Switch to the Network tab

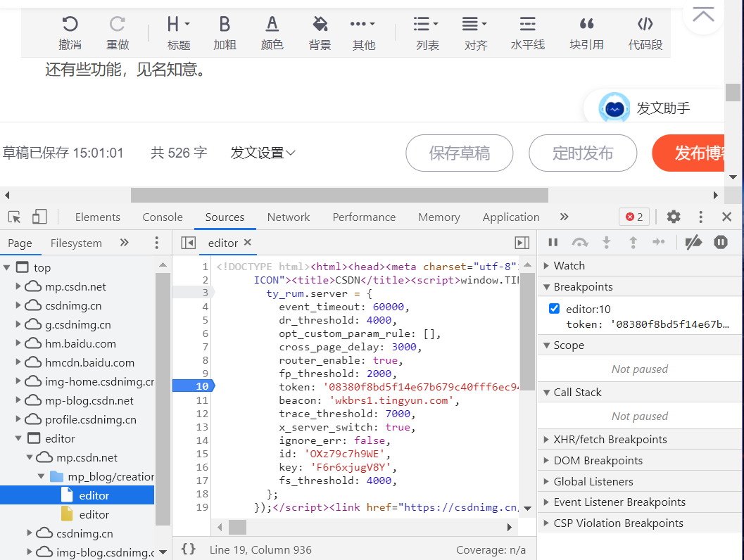(x=289, y=217)
